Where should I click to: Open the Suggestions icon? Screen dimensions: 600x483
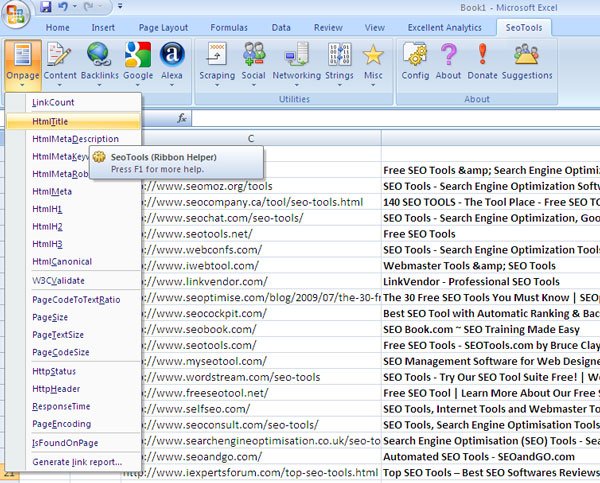527,54
